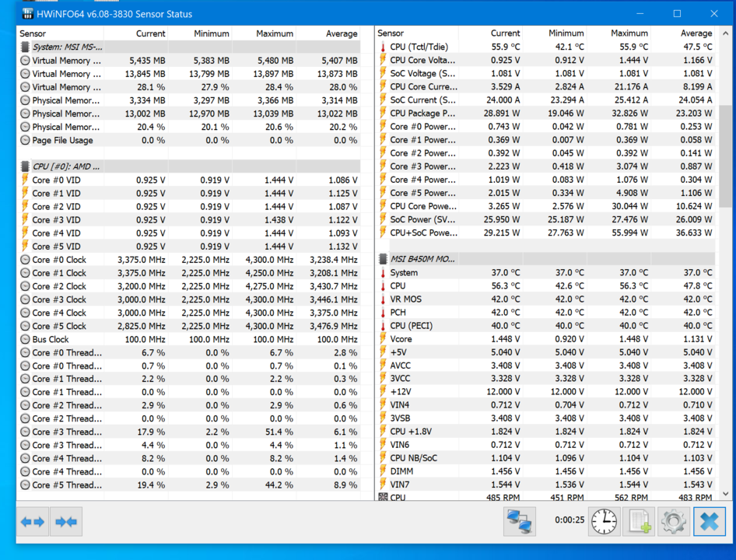This screenshot has width=736, height=560.
Task: Click the CPU [#0]: AMD chip icon
Action: [x=25, y=166]
